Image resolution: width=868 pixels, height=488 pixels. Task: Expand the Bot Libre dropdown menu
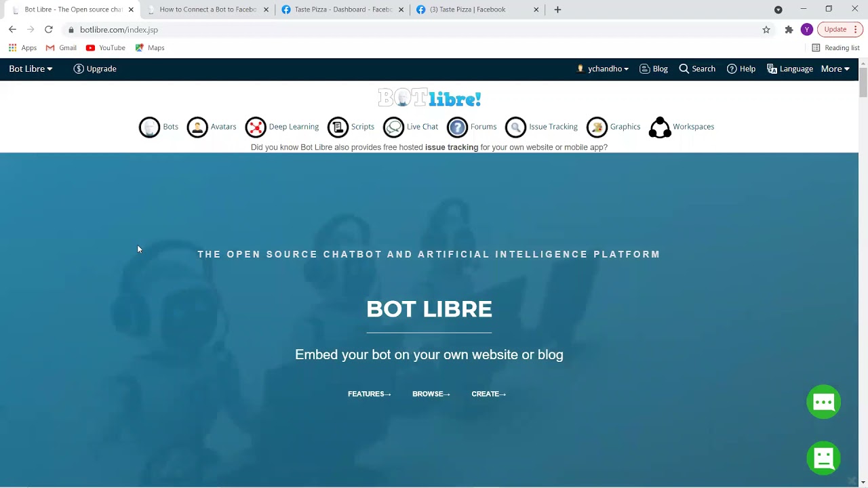[31, 69]
